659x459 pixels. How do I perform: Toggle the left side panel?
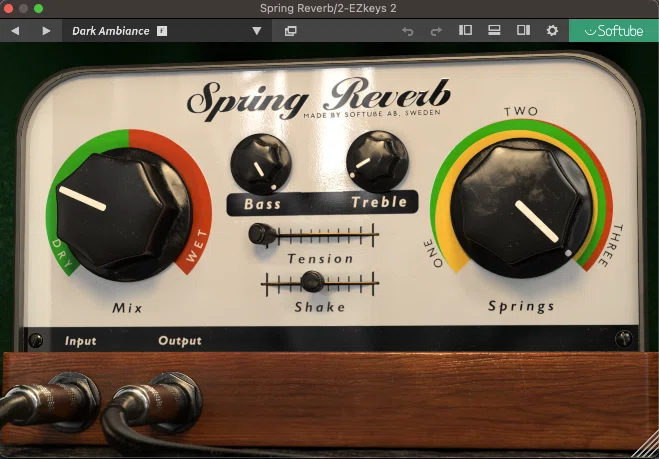[465, 30]
